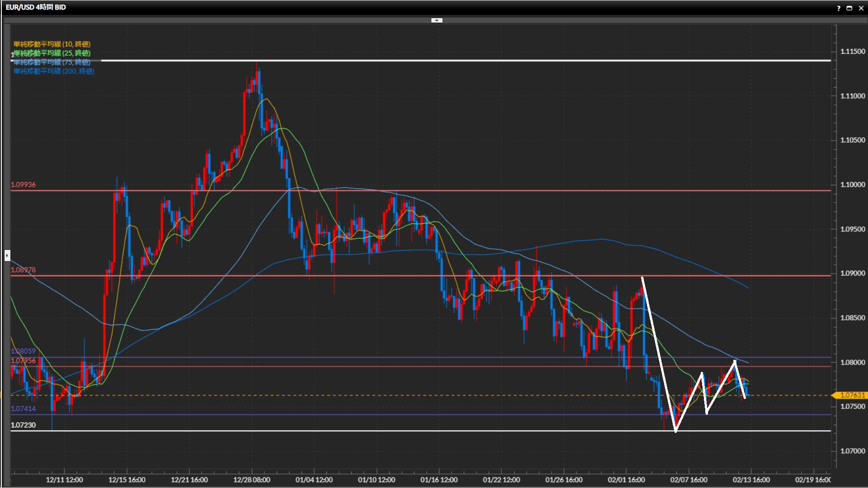
Task: Select the red 1.09936 horizontal line label
Action: click(x=23, y=184)
